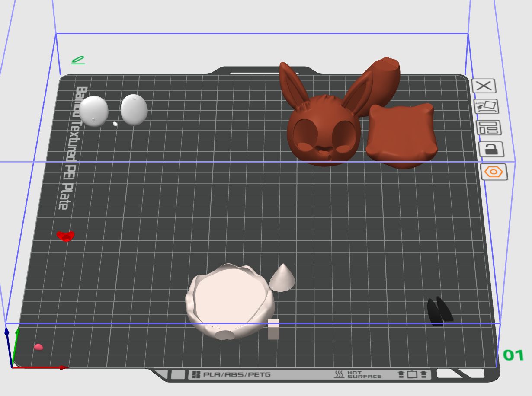The image size is (532, 396).
Task: Toggle the plate lock icon
Action: click(491, 150)
